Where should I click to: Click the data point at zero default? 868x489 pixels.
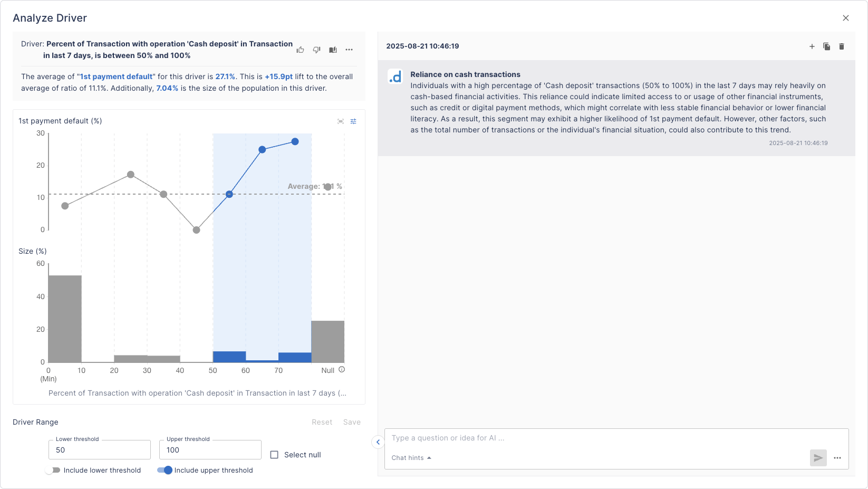click(196, 230)
